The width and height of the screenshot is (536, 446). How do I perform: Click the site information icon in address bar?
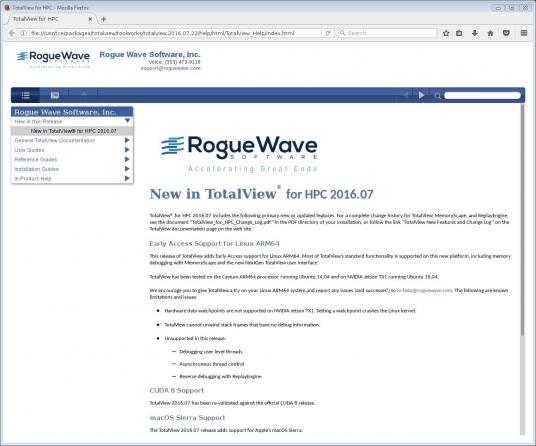click(23, 33)
